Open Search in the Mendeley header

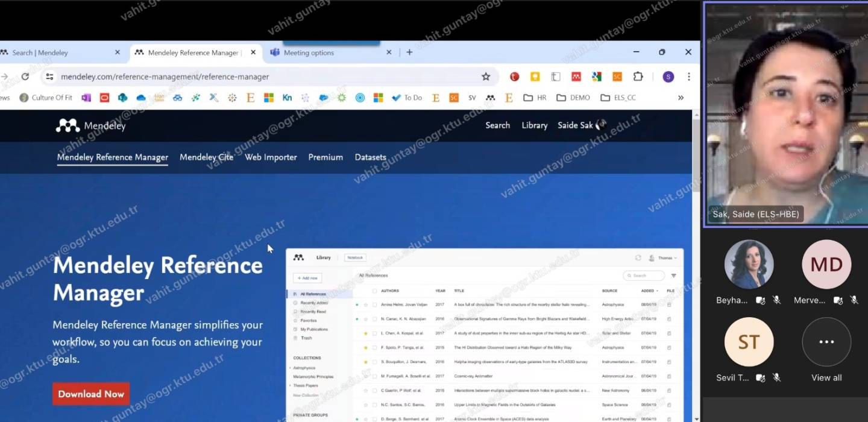(x=498, y=125)
